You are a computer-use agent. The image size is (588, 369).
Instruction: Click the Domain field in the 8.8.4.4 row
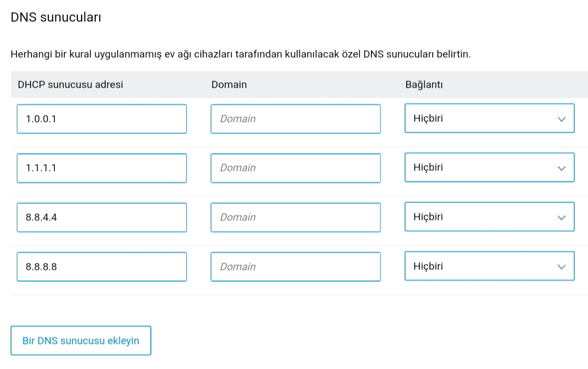click(296, 218)
